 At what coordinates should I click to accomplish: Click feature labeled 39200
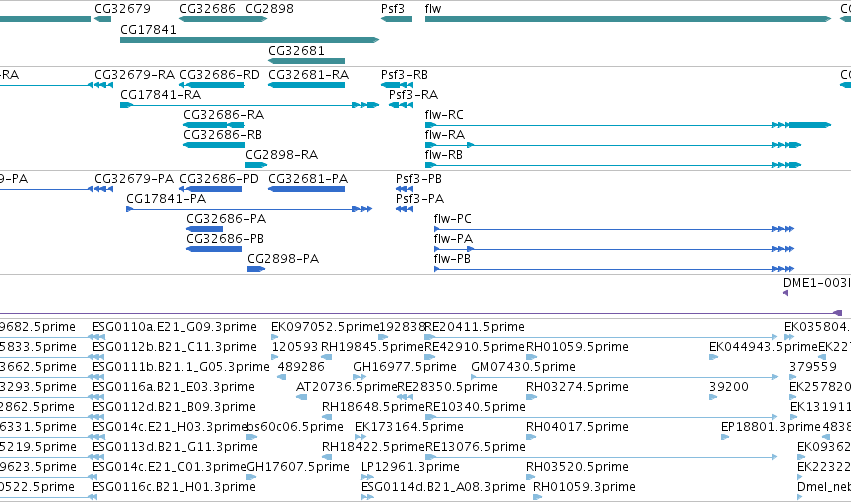click(x=729, y=387)
